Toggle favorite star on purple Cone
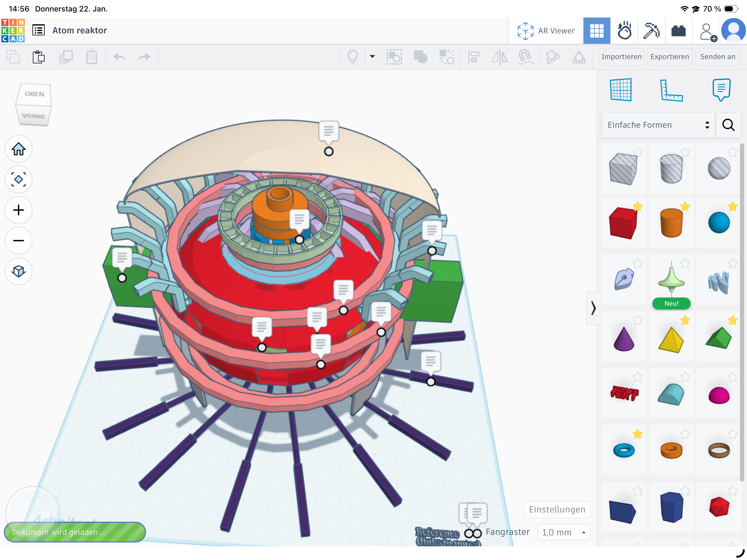 (637, 320)
